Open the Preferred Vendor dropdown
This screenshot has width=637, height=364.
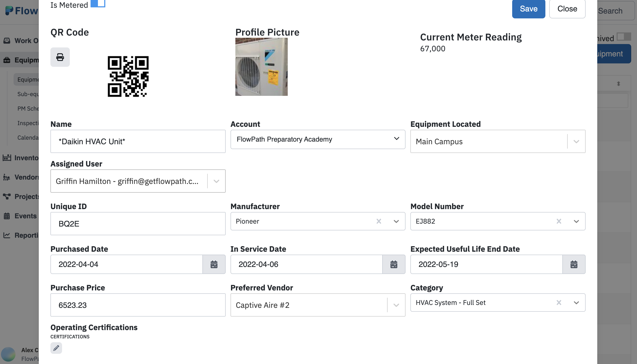(396, 305)
